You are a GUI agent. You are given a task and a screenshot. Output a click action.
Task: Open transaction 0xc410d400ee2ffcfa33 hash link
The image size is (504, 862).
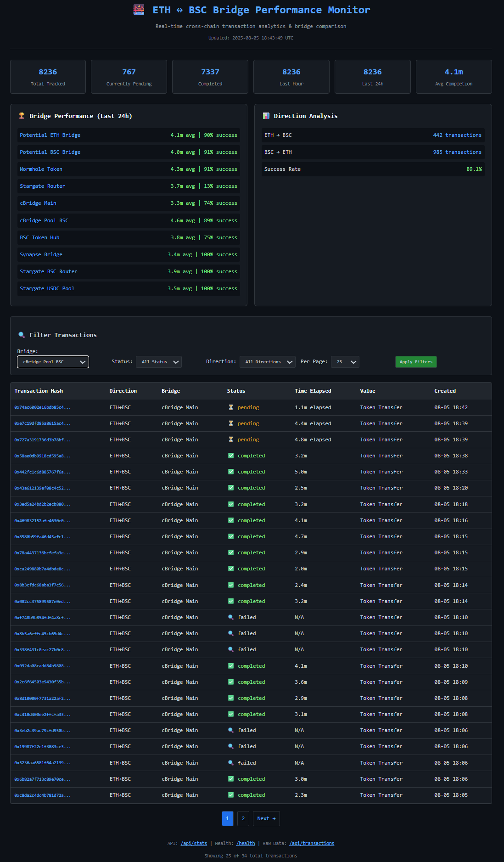coord(43,714)
